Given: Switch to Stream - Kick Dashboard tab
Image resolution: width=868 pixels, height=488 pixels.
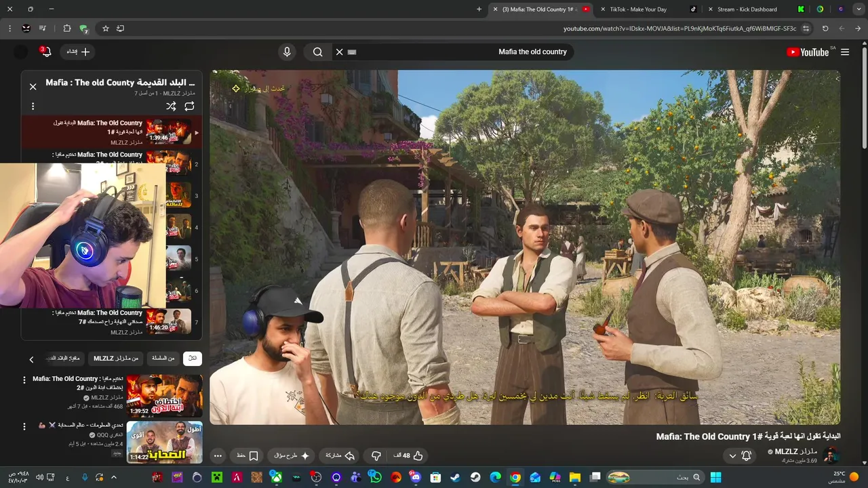Looking at the screenshot, I should click(x=747, y=9).
